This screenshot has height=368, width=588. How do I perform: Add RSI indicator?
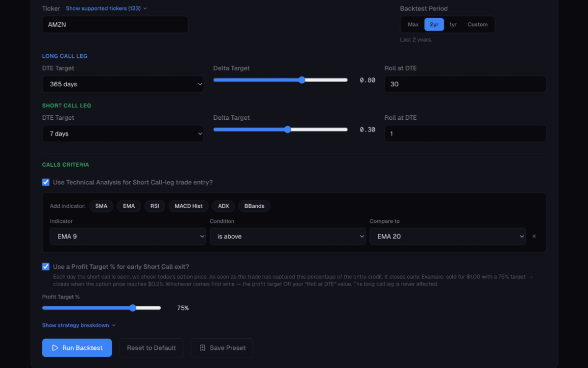(155, 206)
